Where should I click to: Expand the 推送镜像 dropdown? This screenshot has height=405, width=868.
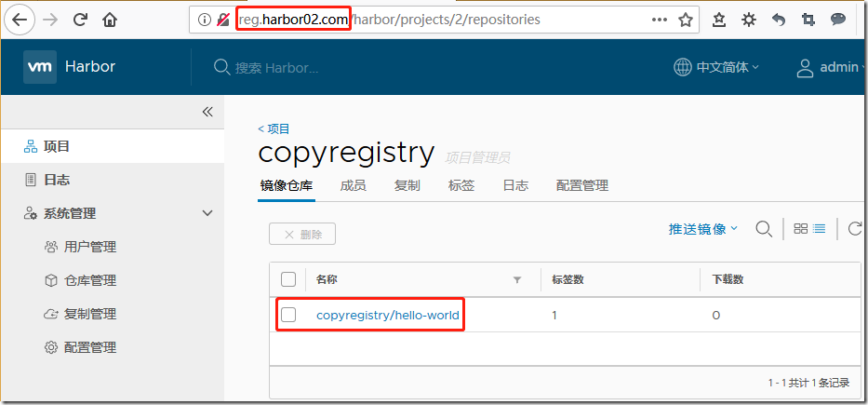point(703,229)
